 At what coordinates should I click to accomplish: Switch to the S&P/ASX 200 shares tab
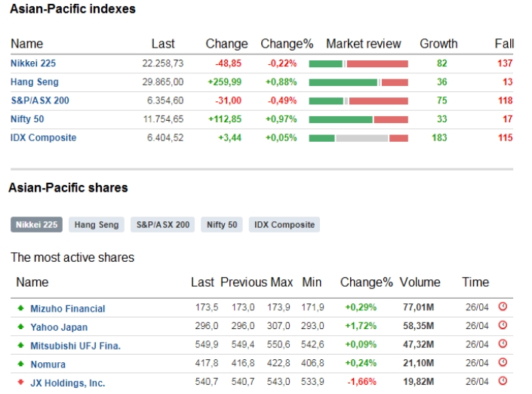point(162,225)
